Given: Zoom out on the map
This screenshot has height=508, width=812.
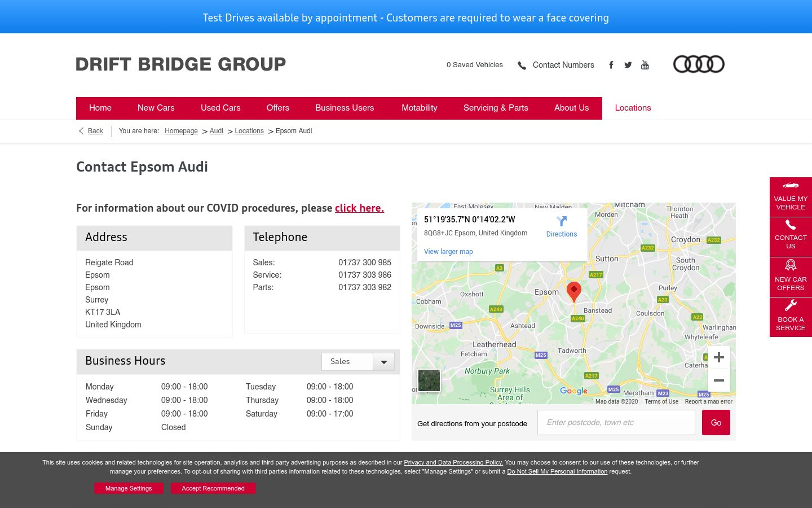Looking at the screenshot, I should (x=719, y=380).
